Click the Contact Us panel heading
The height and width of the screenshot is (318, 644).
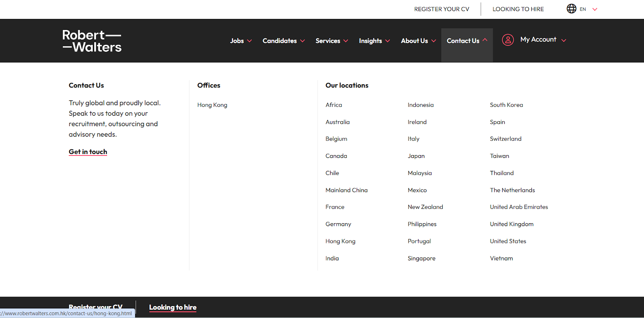[86, 85]
